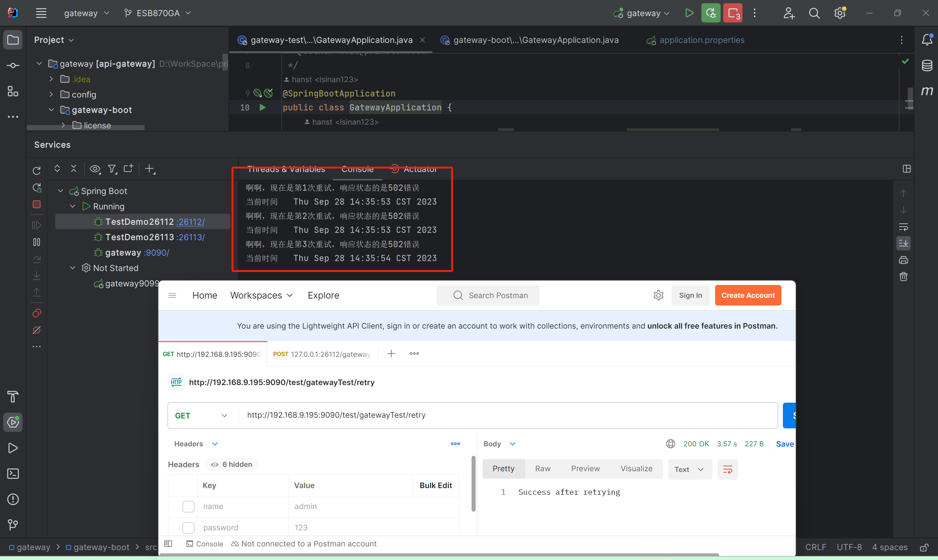Image resolution: width=938 pixels, height=560 pixels.
Task: Collapse the Spring Boot tree node
Action: click(61, 191)
